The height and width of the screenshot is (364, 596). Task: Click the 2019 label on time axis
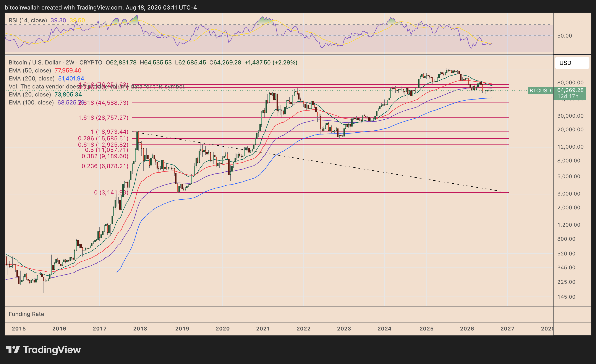click(182, 329)
